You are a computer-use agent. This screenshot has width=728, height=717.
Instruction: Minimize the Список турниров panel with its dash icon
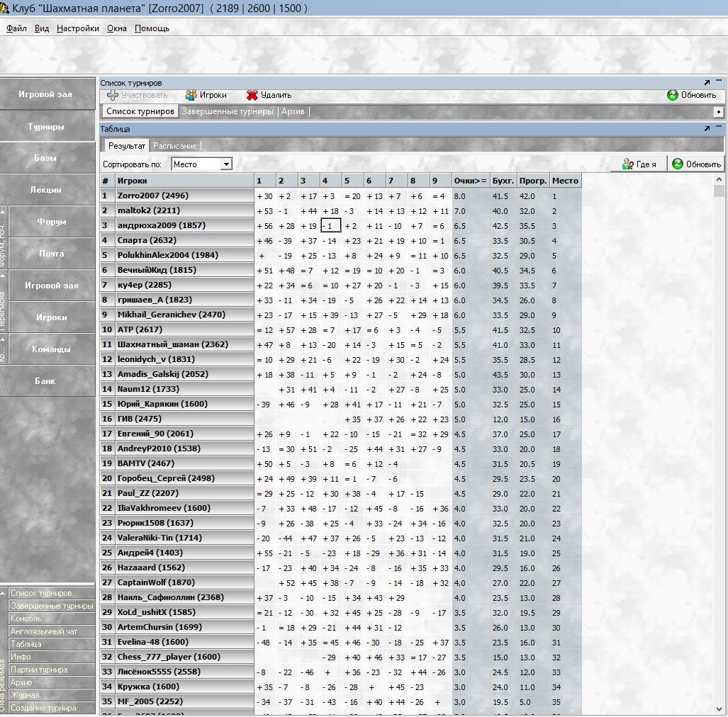(719, 82)
